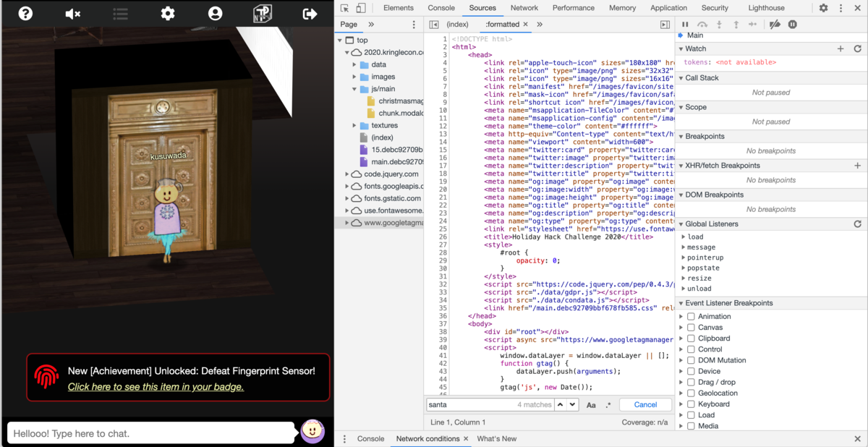Click the chat text input field

(151, 433)
